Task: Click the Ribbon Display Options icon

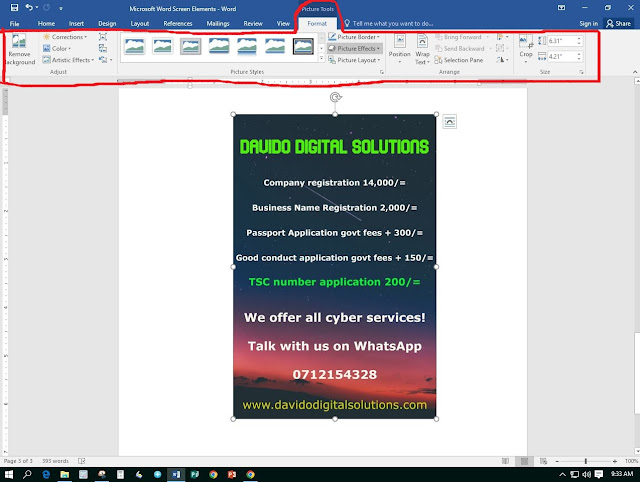Action: (x=562, y=8)
